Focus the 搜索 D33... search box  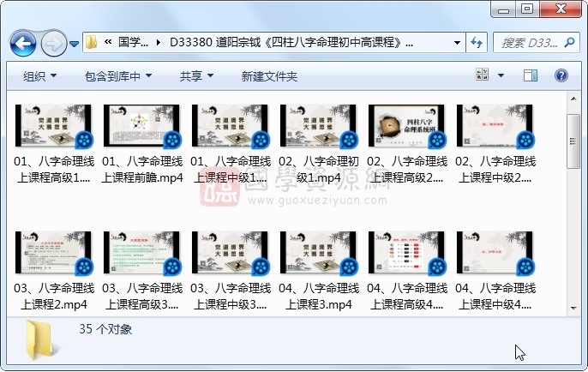click(x=530, y=43)
